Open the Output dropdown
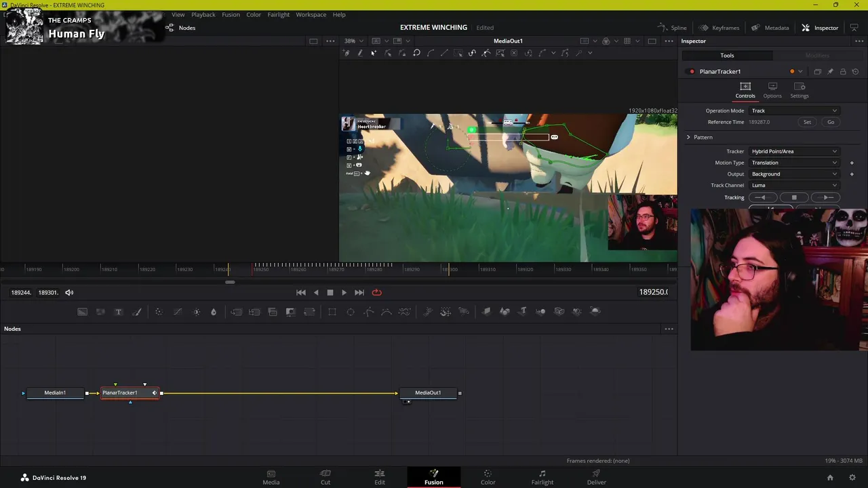The width and height of the screenshot is (868, 488). pos(794,174)
